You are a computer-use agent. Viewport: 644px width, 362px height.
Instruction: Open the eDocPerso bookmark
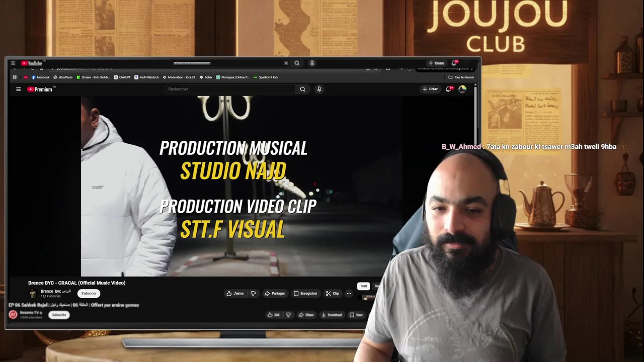click(x=63, y=77)
